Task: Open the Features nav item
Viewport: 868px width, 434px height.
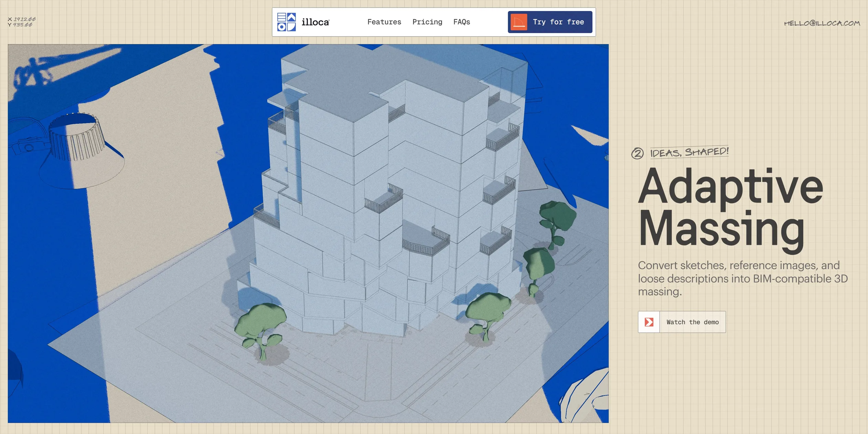Action: (x=384, y=22)
